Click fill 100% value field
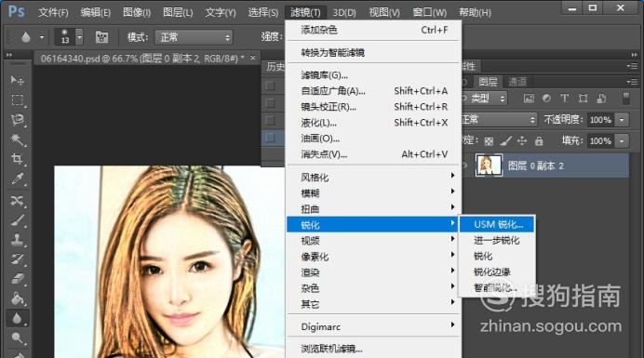644x358 pixels. tap(601, 140)
